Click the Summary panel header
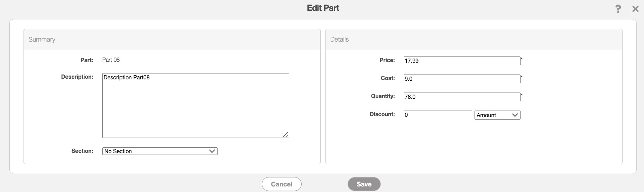The height and width of the screenshot is (192, 644). [42, 40]
